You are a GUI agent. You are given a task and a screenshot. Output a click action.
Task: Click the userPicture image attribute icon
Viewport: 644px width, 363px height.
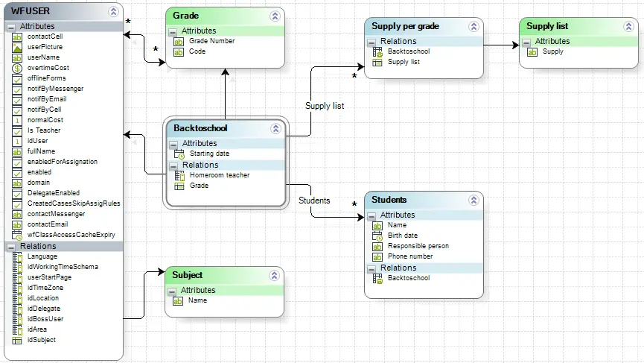pyautogui.click(x=17, y=47)
